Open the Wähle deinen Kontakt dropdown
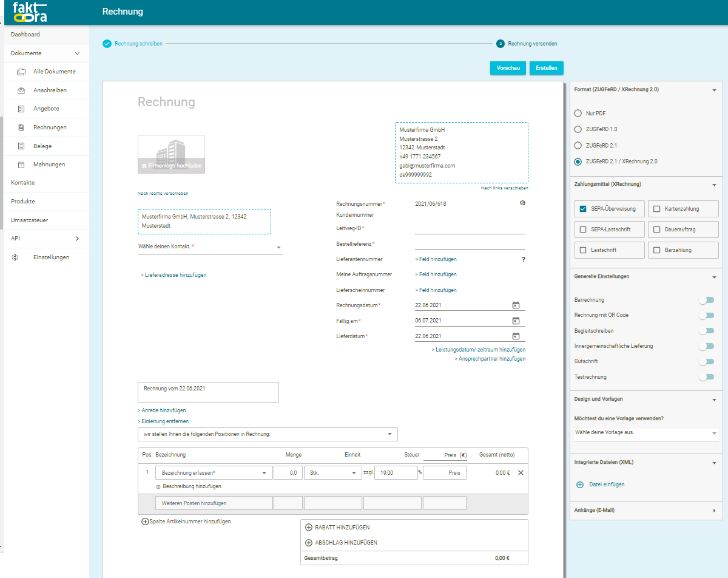The image size is (728, 578). click(x=278, y=247)
